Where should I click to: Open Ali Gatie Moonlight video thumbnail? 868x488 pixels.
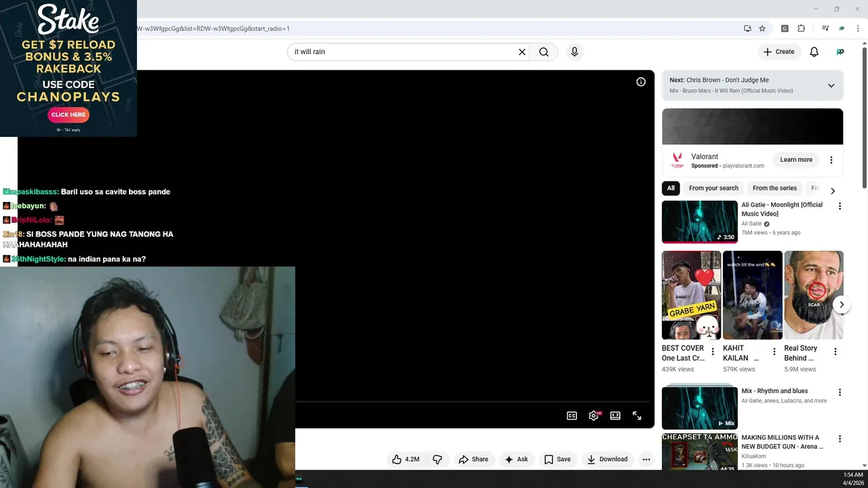coord(700,222)
